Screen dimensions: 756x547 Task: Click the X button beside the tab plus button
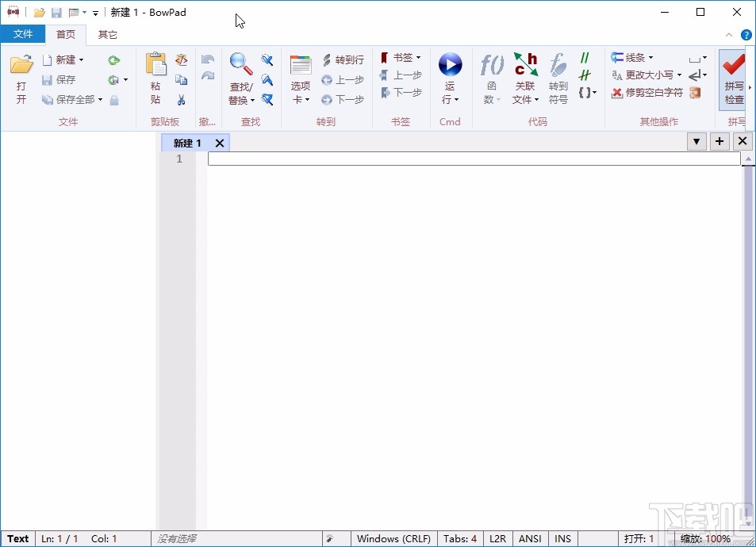click(x=743, y=141)
